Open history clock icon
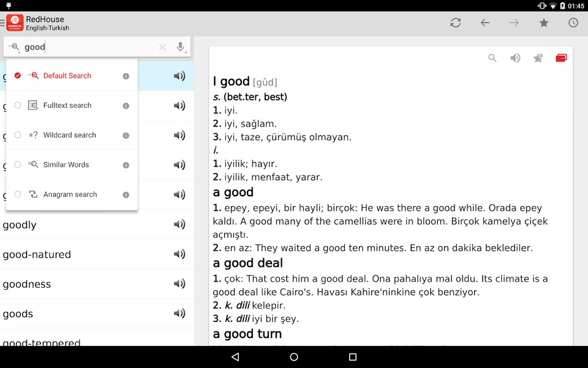 pyautogui.click(x=573, y=23)
